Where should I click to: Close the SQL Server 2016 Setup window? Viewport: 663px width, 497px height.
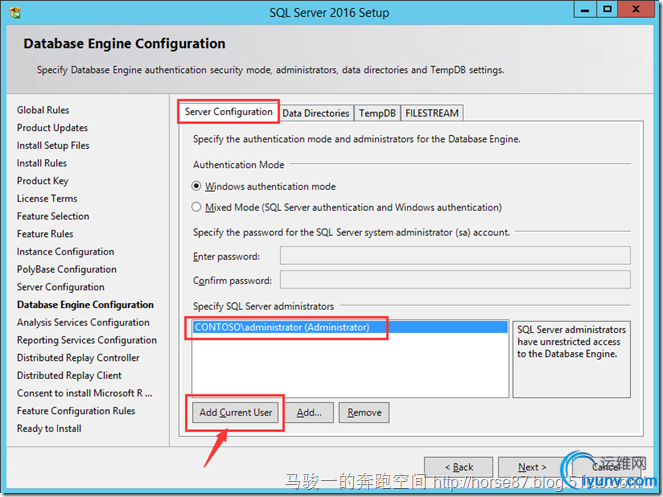click(636, 9)
